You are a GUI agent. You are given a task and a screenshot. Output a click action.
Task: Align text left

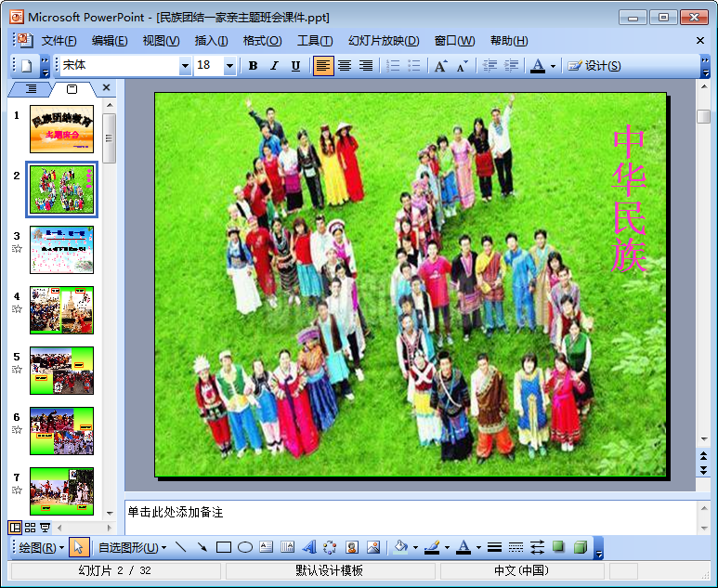(323, 66)
